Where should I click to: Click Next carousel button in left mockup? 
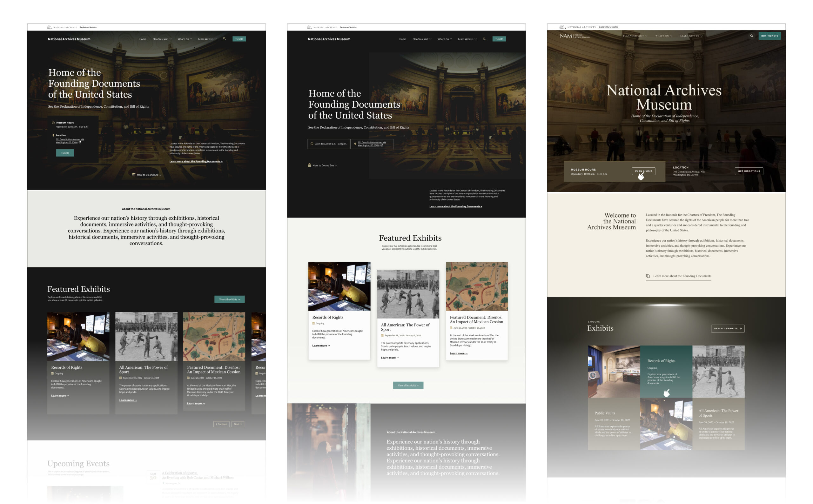pos(238,424)
